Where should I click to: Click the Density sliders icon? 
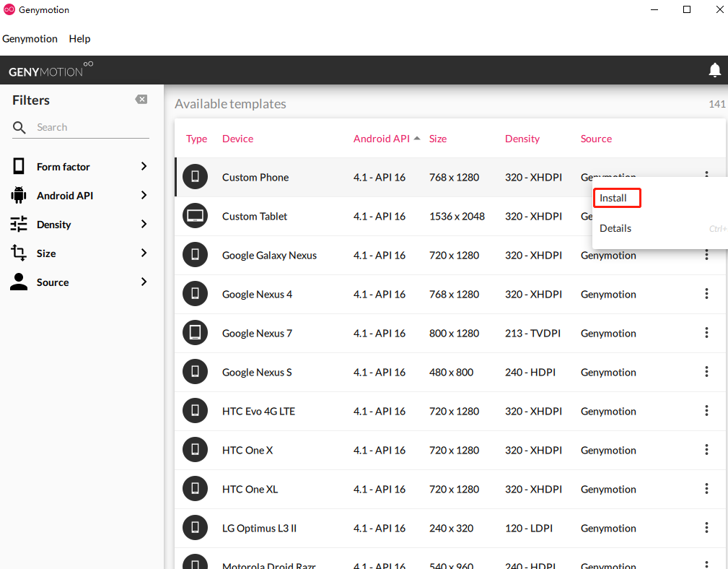19,224
